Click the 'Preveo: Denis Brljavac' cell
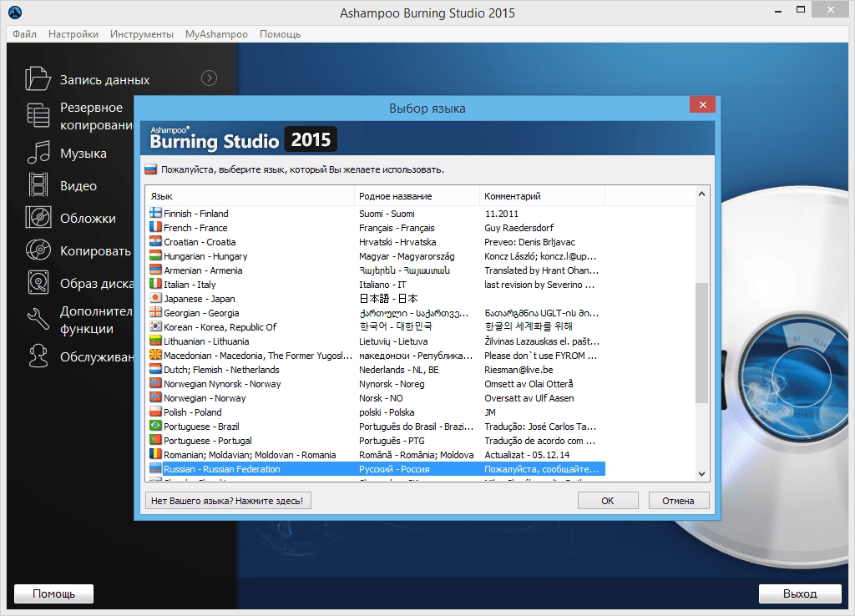 coord(529,242)
